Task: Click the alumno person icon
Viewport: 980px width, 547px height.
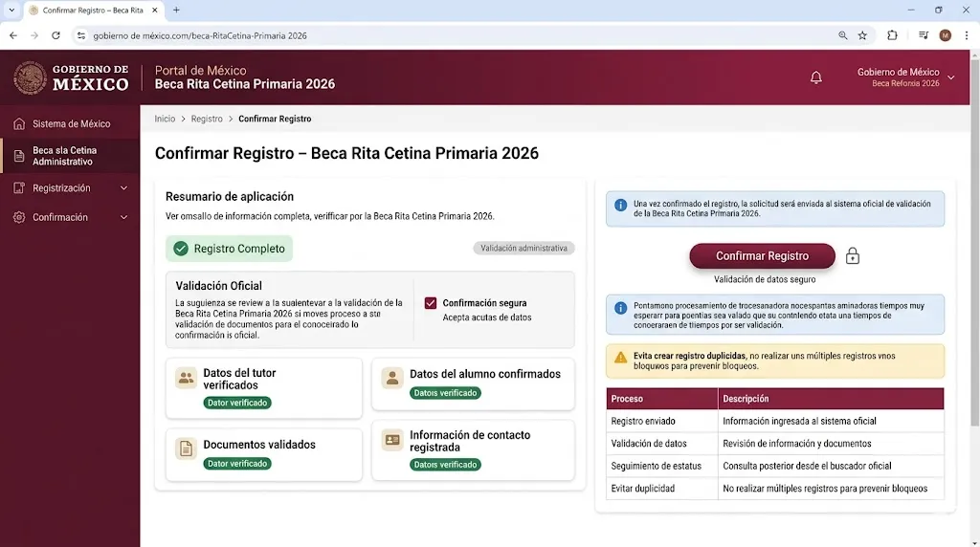Action: (x=392, y=378)
